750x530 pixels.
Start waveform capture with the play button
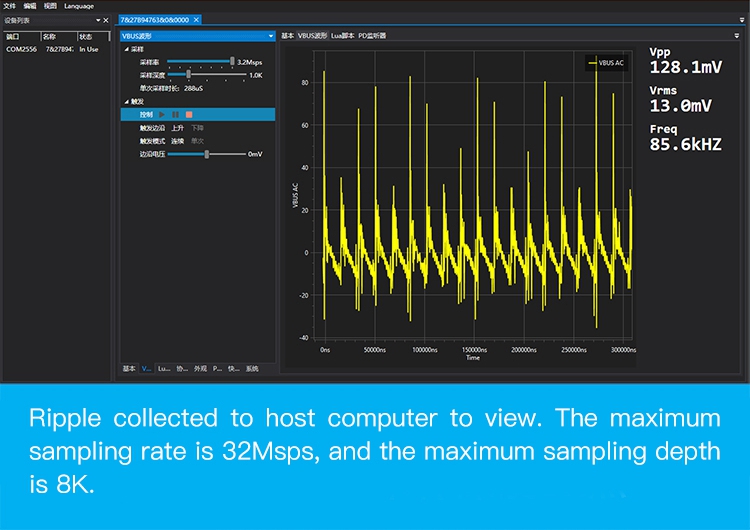(162, 115)
